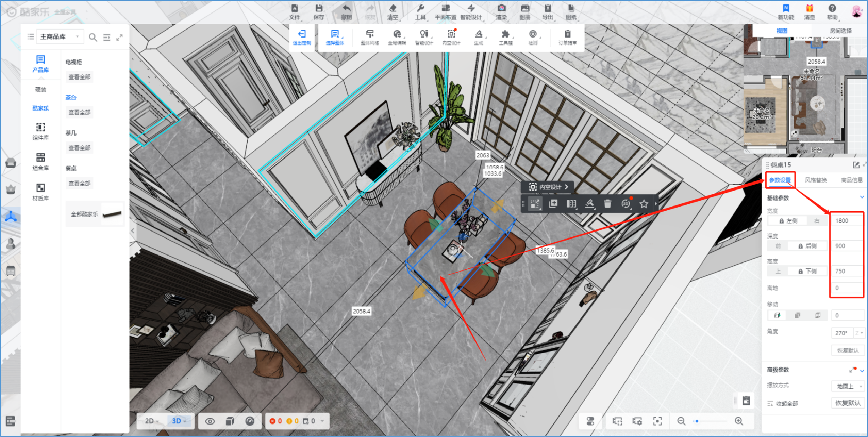This screenshot has width=868, height=437.
Task: Click the zoom out magnifier icon
Action: (681, 421)
